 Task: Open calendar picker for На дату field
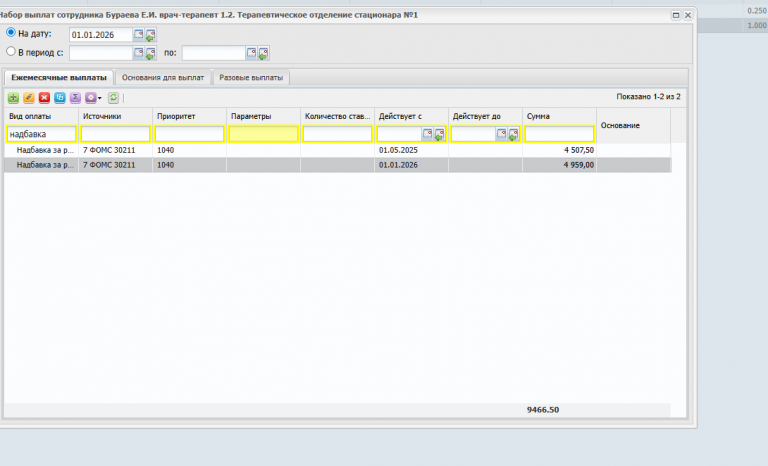coord(139,34)
